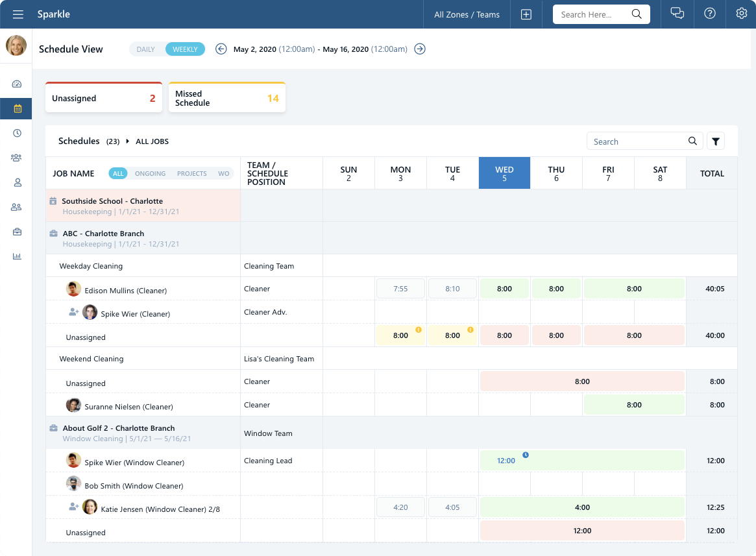
Task: Open the reports bar chart sidebar icon
Action: [17, 256]
